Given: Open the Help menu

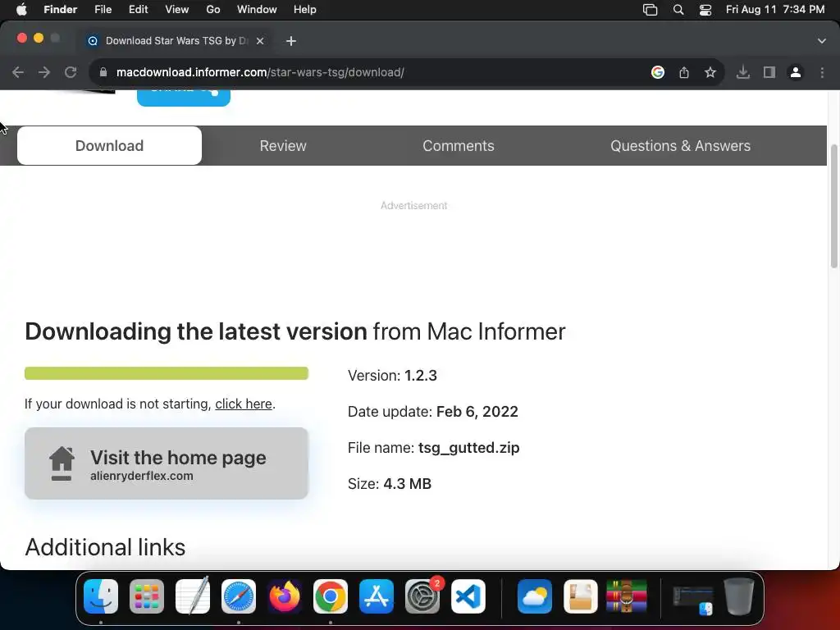Looking at the screenshot, I should coord(305,10).
